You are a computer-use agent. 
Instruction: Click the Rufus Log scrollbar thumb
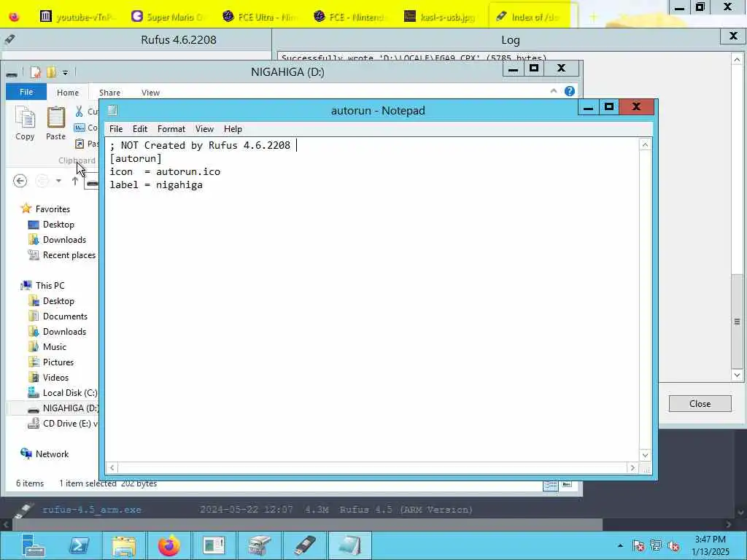pyautogui.click(x=737, y=322)
